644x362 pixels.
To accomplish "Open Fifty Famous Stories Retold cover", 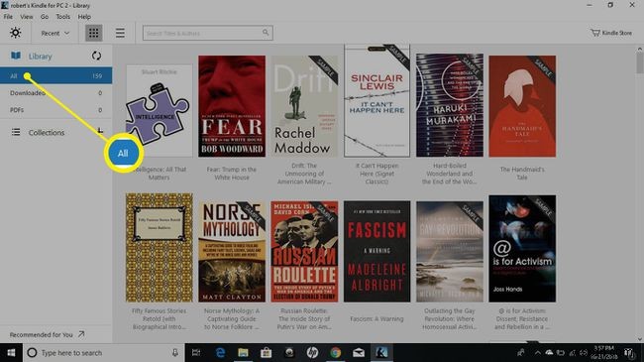I will click(x=159, y=248).
